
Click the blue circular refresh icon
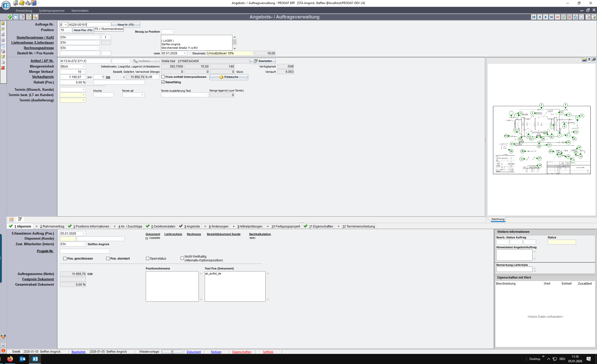(x=575, y=17)
